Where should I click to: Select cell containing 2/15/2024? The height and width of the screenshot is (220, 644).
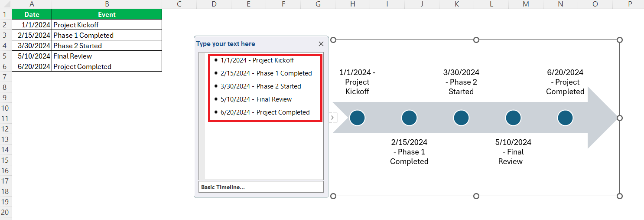[x=32, y=35]
